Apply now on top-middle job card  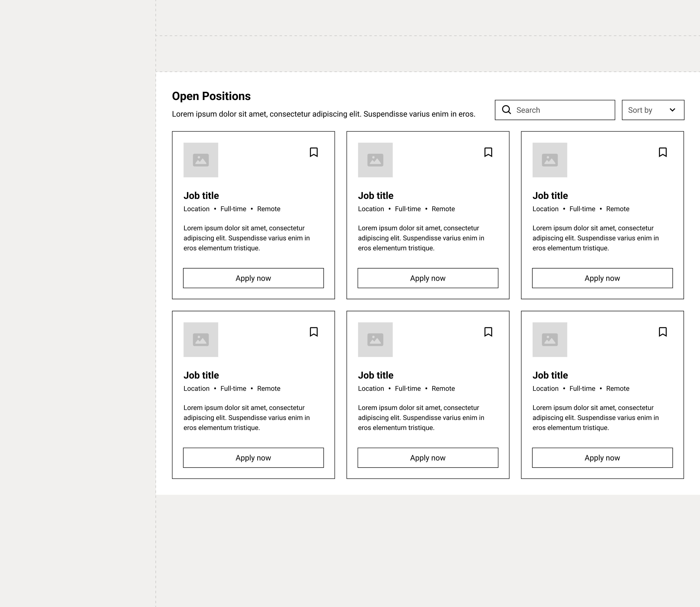428,278
